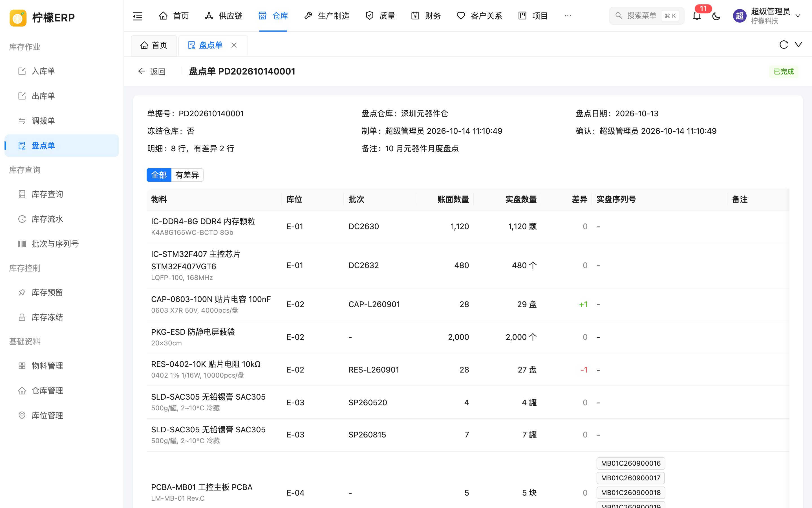Open 客户关系 top menu
This screenshot has height=508, width=812.
(x=480, y=16)
